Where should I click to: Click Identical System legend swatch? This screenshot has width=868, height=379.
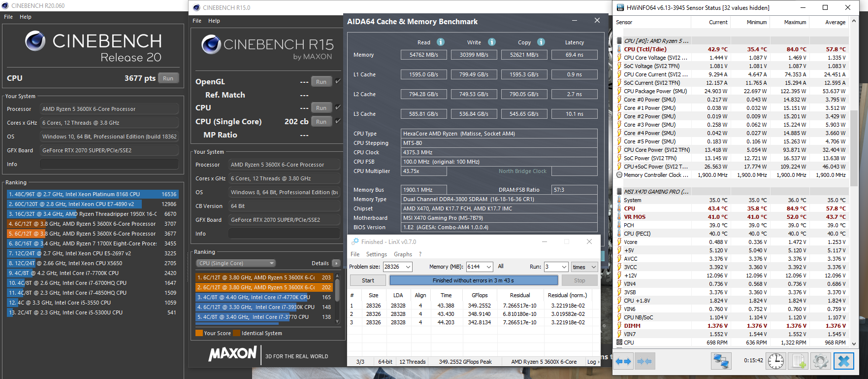(x=237, y=333)
